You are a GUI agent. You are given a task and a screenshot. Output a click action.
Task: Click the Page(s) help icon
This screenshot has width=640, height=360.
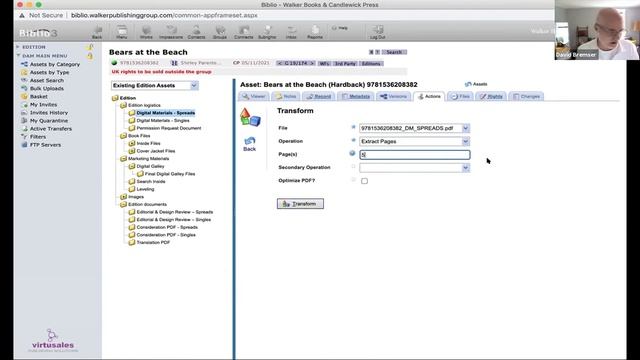pyautogui.click(x=352, y=153)
